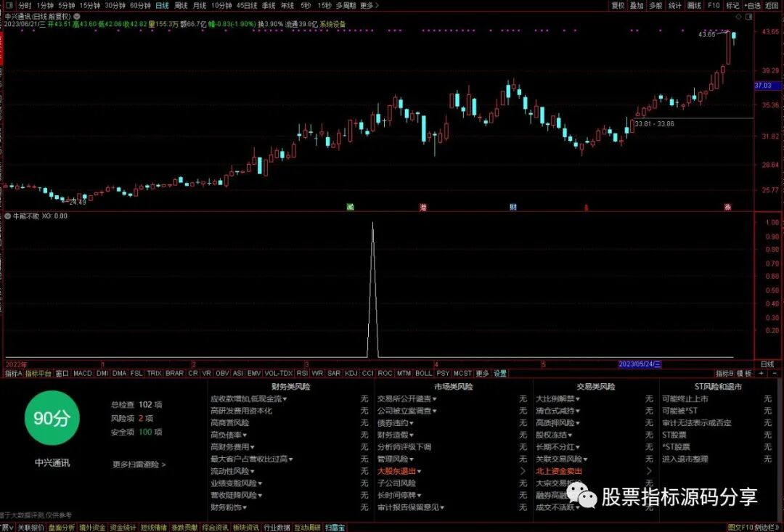
Task: Select the 多周期 view
Action: point(346,6)
